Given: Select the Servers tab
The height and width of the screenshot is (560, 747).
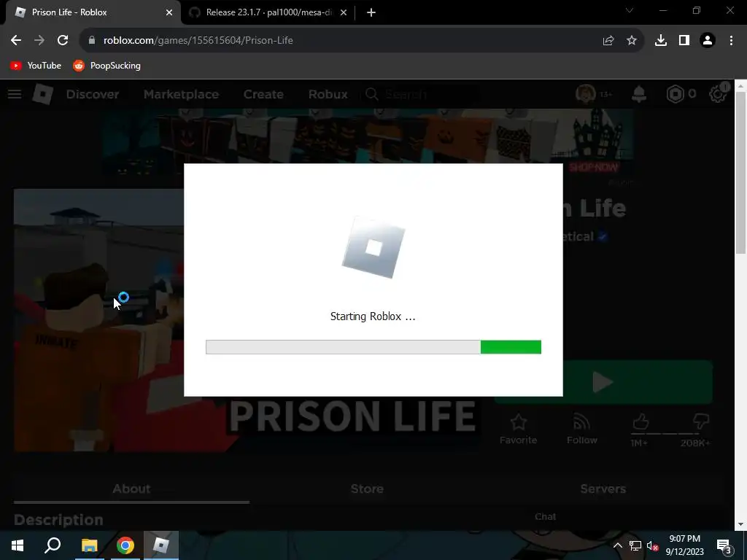Looking at the screenshot, I should click(603, 489).
